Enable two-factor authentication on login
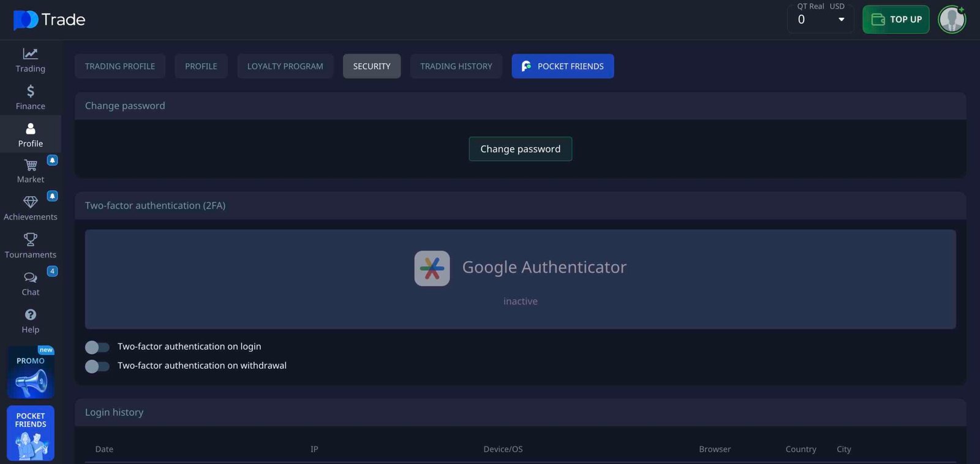Viewport: 980px width, 464px height. click(x=97, y=348)
